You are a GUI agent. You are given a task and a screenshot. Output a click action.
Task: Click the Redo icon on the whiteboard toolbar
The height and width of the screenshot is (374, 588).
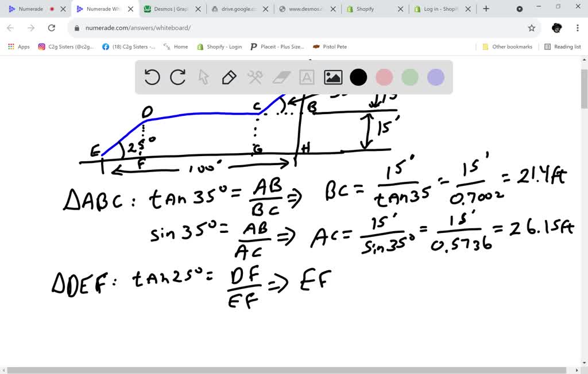coord(177,77)
